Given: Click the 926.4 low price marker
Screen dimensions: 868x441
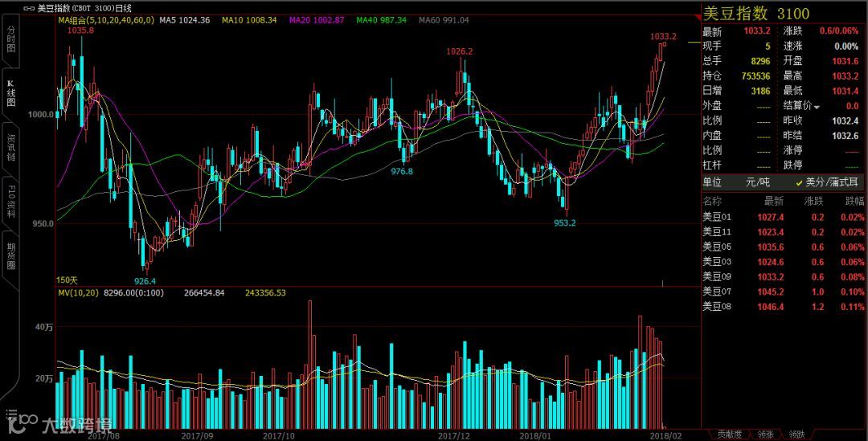Looking at the screenshot, I should coord(145,280).
